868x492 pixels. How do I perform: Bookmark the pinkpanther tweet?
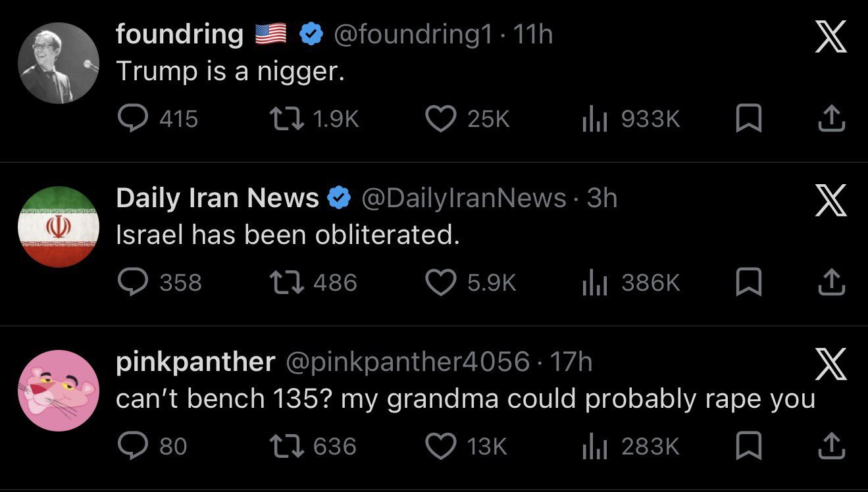coord(748,446)
